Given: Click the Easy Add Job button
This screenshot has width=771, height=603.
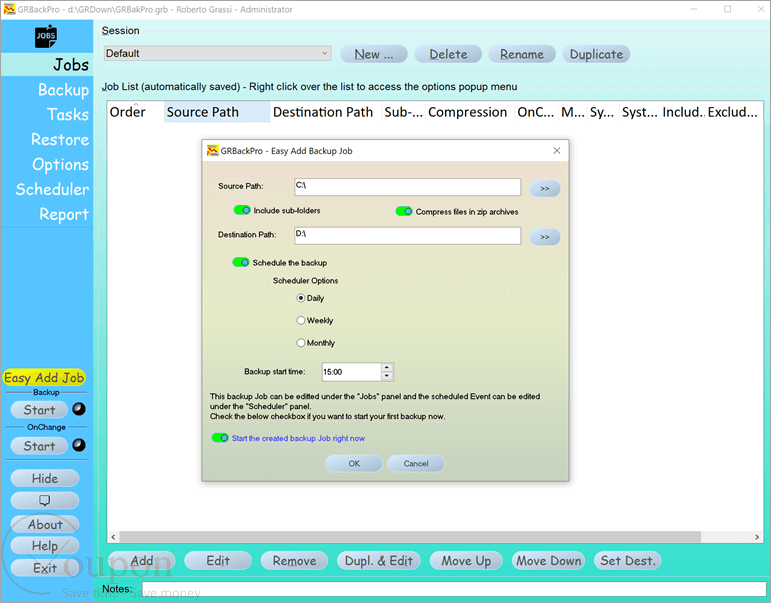Looking at the screenshot, I should (44, 378).
